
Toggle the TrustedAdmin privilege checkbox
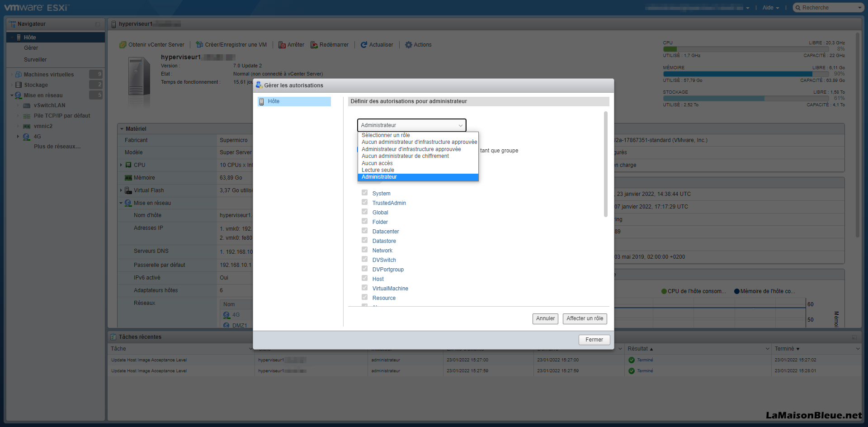(x=364, y=202)
